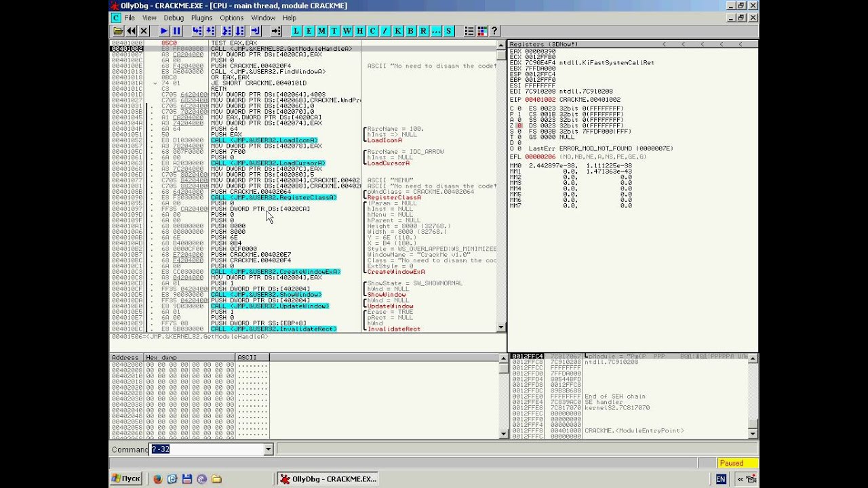Click OllyDbg - CRACKME.EX taskbar button

[328, 479]
